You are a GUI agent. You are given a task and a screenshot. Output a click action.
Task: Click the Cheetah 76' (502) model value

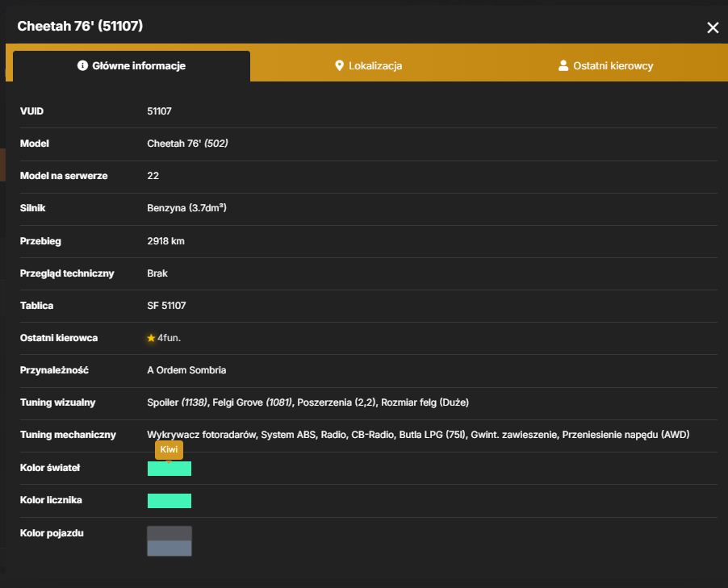(x=187, y=144)
